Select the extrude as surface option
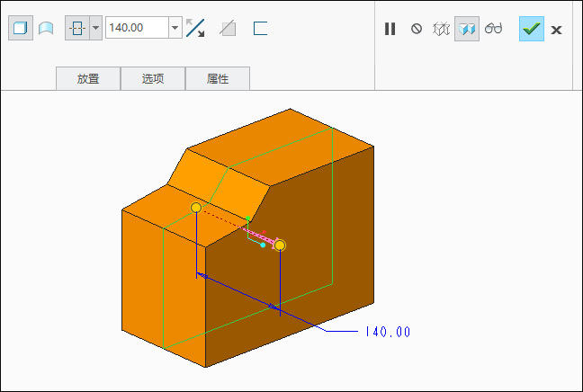 46,28
